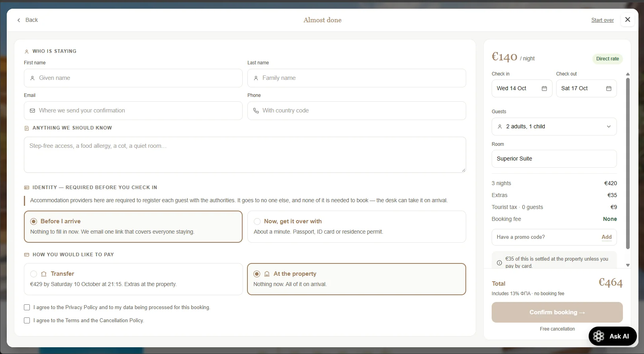644x354 pixels.
Task: Click the text area resize handle
Action: (x=463, y=170)
